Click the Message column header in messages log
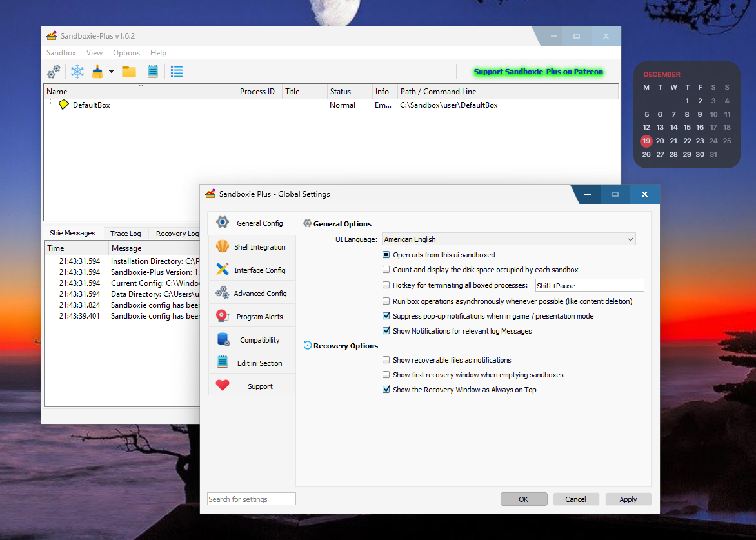This screenshot has width=756, height=540. [x=154, y=248]
